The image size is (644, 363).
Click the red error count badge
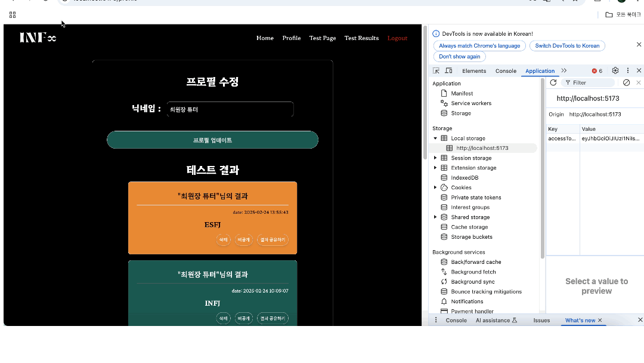click(597, 70)
